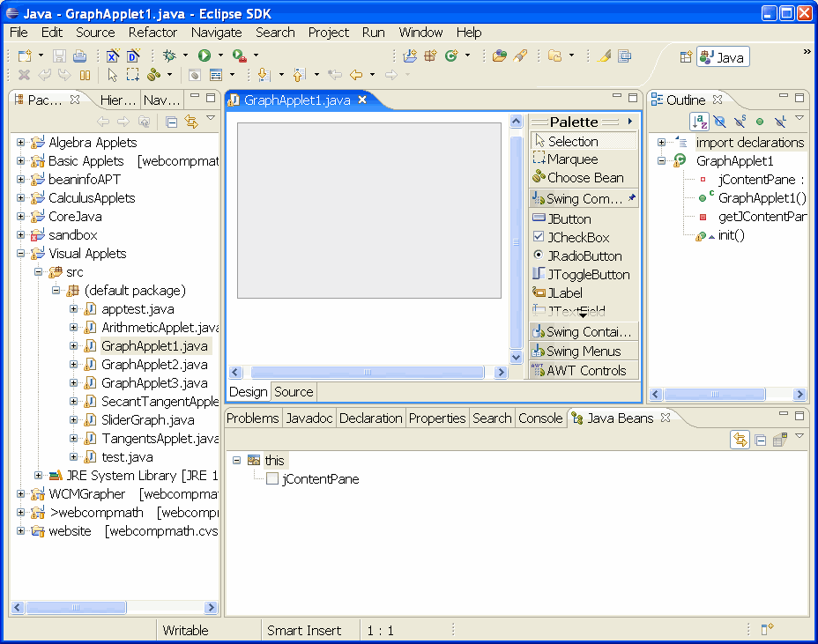Toggle Link with Editor in Package Explorer
This screenshot has height=644, width=818.
191,122
